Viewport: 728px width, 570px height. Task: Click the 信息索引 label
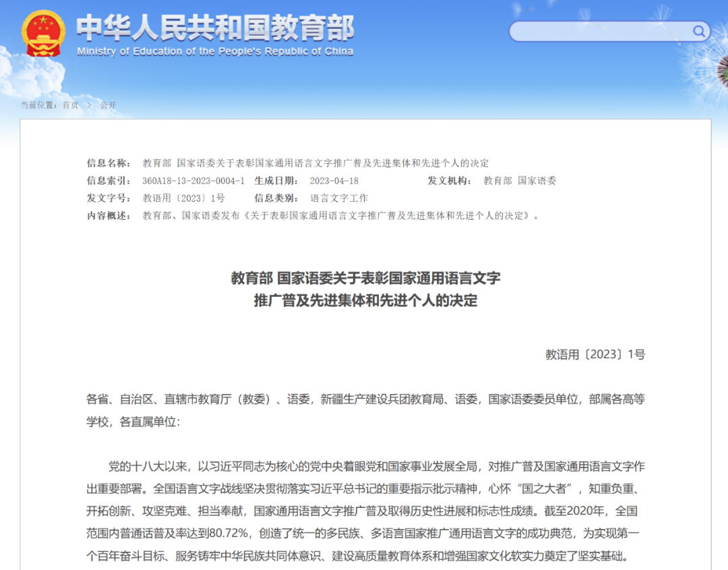click(109, 181)
